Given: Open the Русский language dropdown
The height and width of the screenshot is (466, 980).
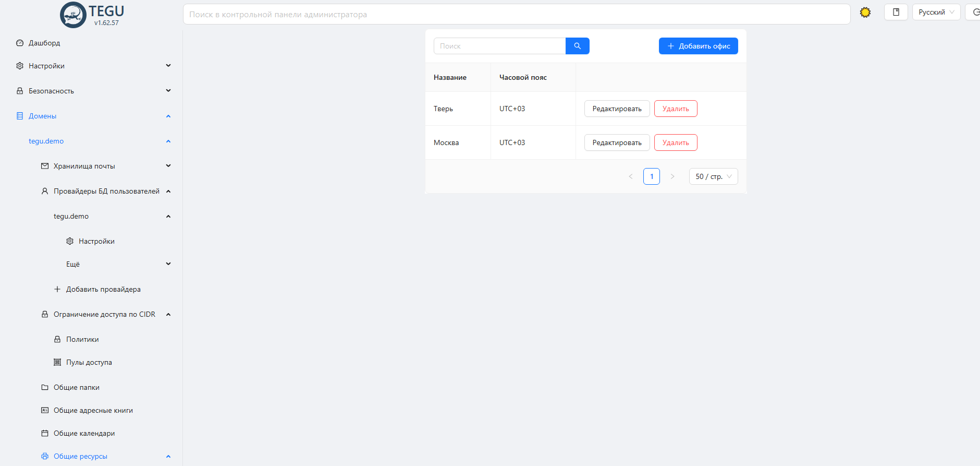Looking at the screenshot, I should (936, 13).
